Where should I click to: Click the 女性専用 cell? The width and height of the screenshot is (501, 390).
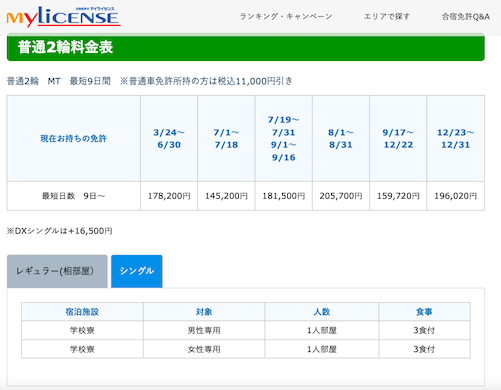204,349
